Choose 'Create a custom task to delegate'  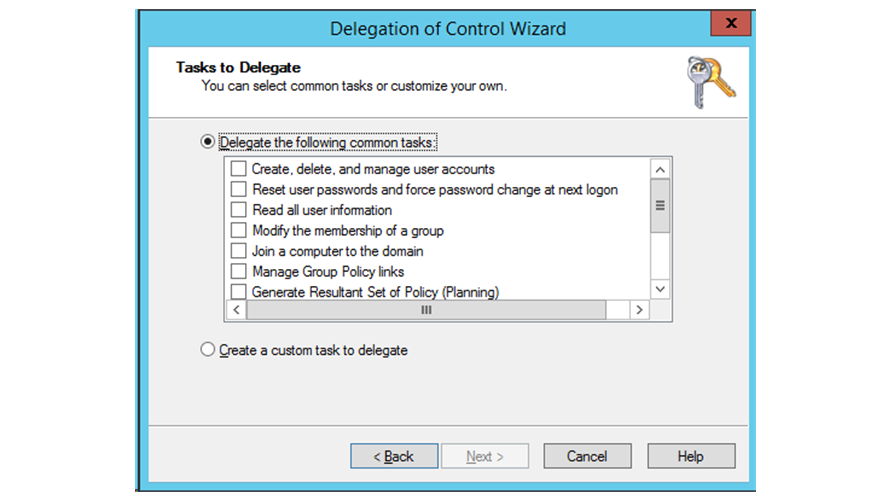click(208, 350)
